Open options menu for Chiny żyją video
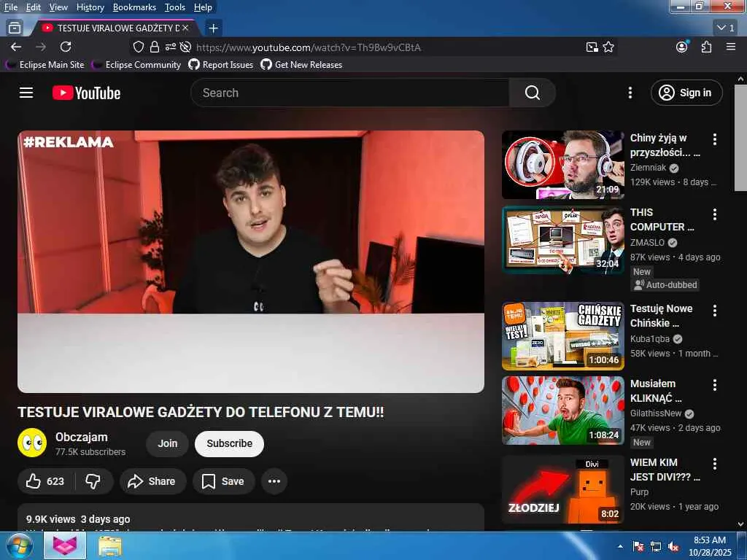The image size is (747, 560). click(715, 139)
